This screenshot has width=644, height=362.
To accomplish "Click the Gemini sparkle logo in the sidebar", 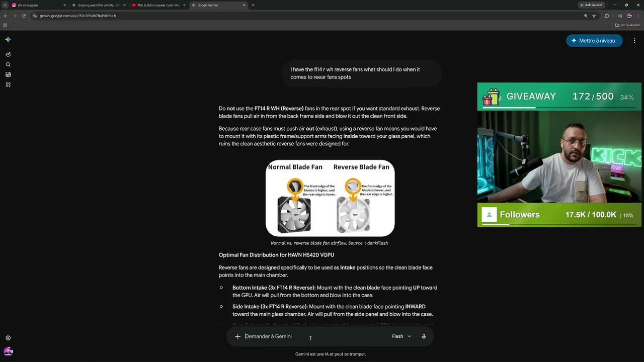I will [x=8, y=40].
